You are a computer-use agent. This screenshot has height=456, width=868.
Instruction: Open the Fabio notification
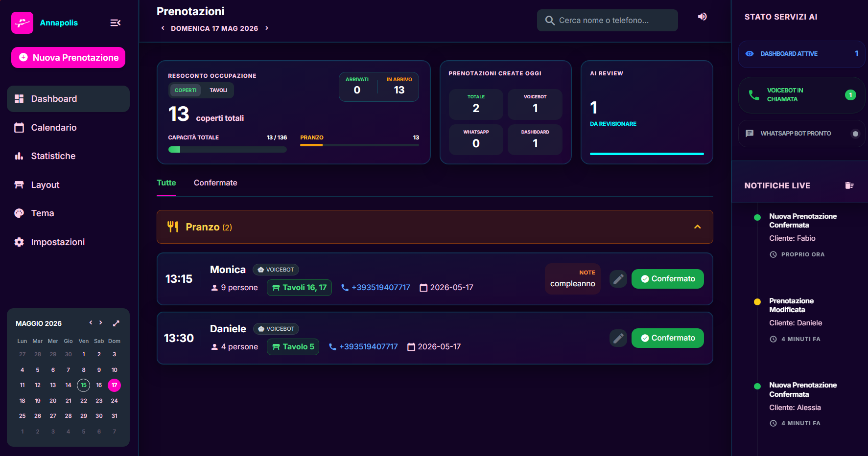[x=803, y=235]
